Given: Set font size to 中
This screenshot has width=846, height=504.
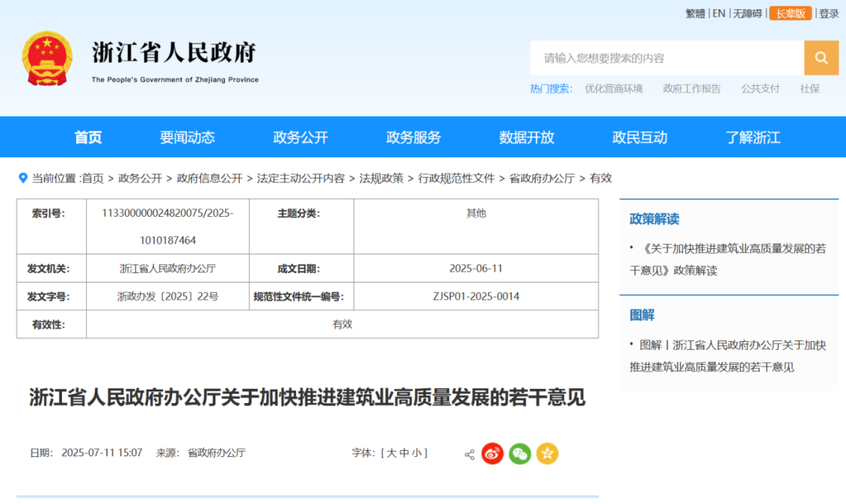Looking at the screenshot, I should tap(403, 453).
